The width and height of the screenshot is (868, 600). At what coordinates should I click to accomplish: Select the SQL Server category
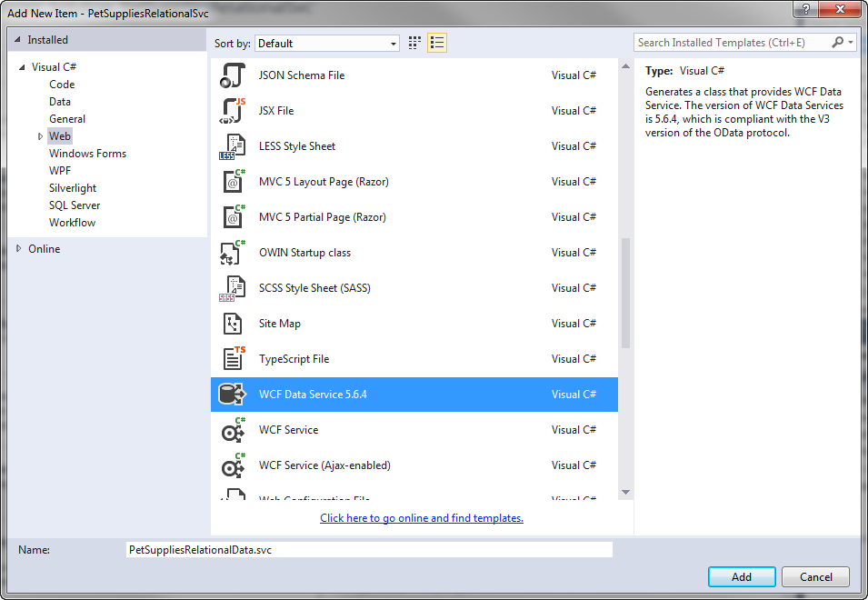coord(75,205)
